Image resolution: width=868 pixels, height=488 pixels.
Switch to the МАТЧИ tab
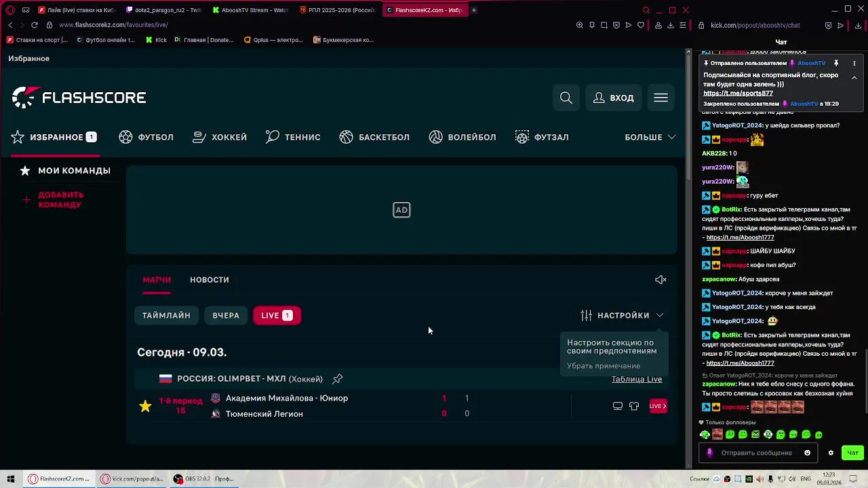(157, 280)
